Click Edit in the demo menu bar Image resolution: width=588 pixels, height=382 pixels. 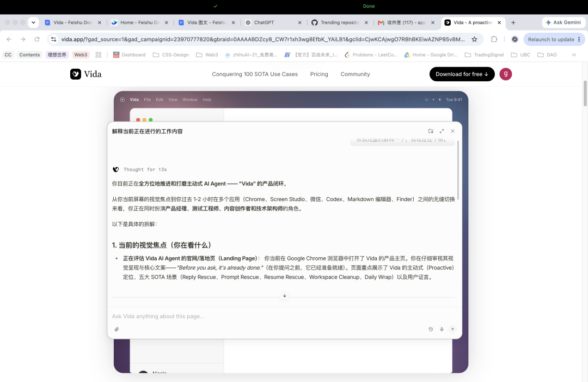[160, 100]
